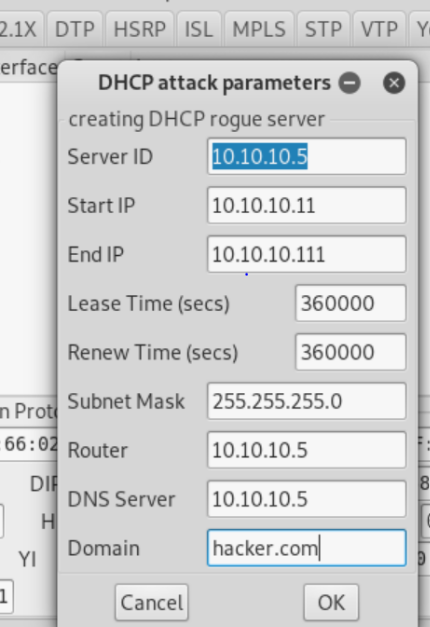Image resolution: width=430 pixels, height=627 pixels.
Task: Switch to the MPLS tab
Action: 259,29
